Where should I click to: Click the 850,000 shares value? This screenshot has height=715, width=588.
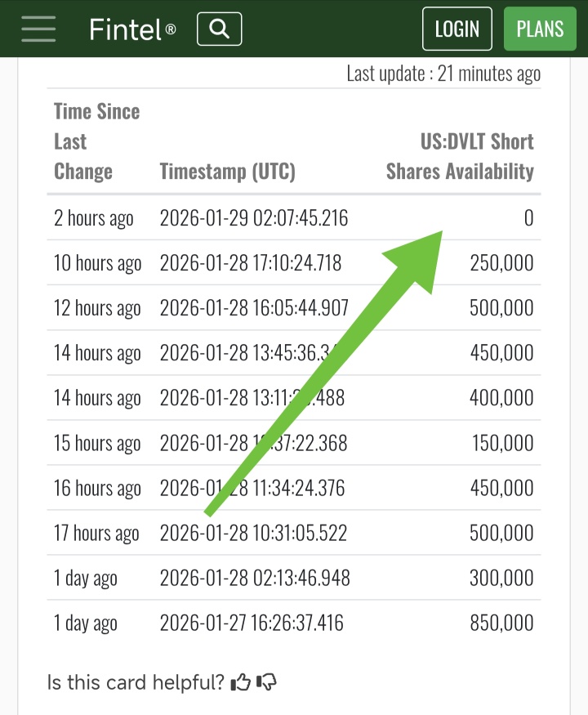[x=502, y=623]
